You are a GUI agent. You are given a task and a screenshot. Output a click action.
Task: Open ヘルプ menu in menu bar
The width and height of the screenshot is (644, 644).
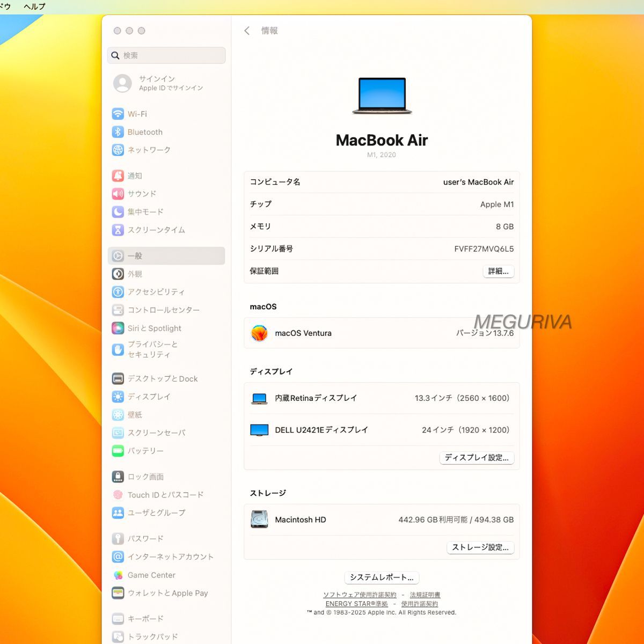point(34,6)
